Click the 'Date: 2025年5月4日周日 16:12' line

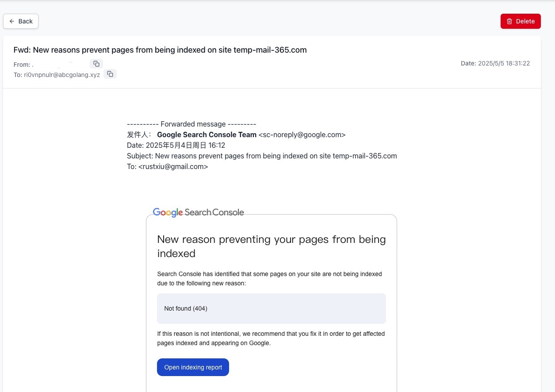point(176,145)
